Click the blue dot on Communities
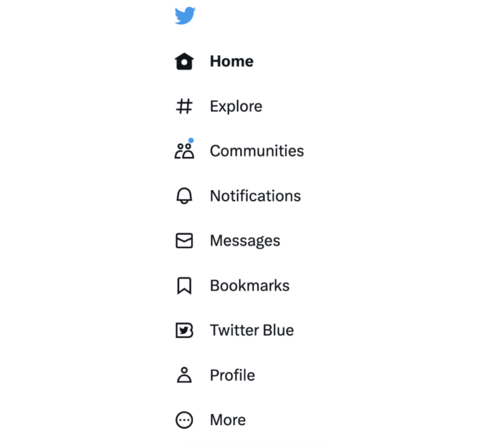Screen dimensions: 501x448 [x=191, y=140]
